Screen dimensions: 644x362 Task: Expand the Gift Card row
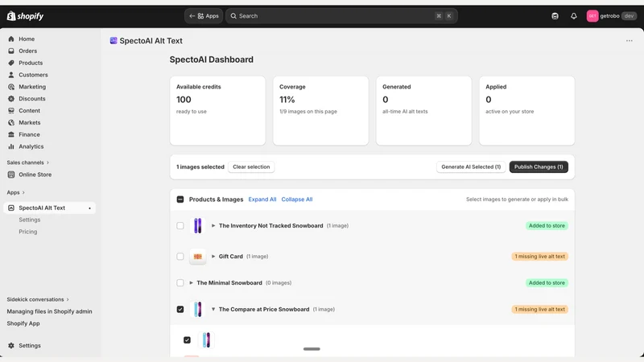[x=213, y=256]
